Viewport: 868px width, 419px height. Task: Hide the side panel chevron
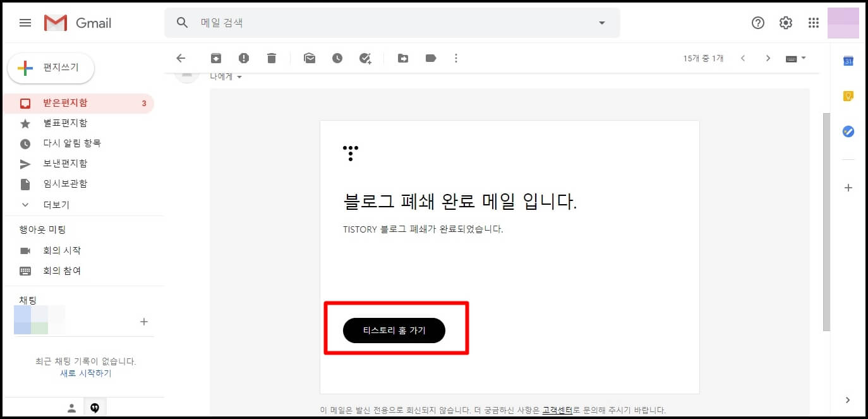pos(848,400)
